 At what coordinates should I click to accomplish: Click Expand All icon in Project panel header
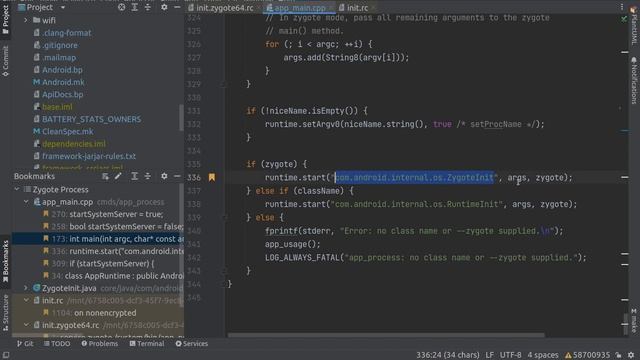pos(135,7)
